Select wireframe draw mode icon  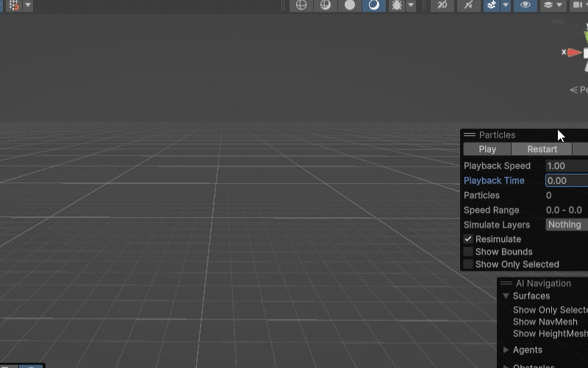301,4
